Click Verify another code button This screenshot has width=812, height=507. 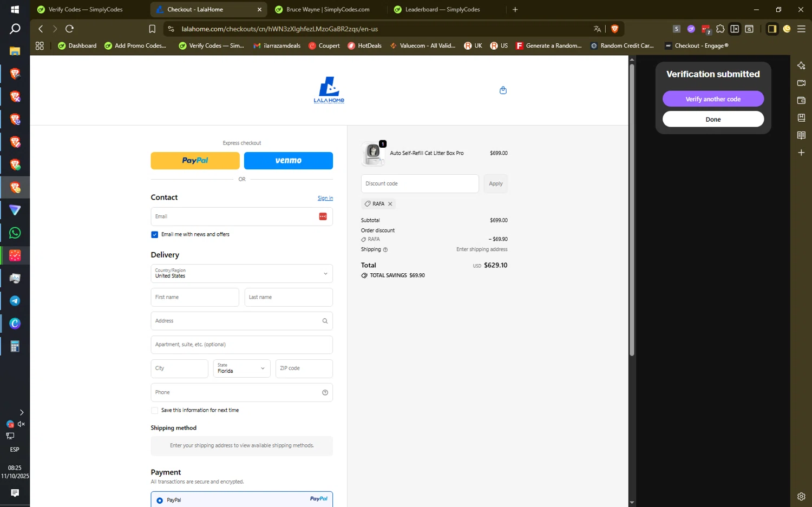point(713,99)
